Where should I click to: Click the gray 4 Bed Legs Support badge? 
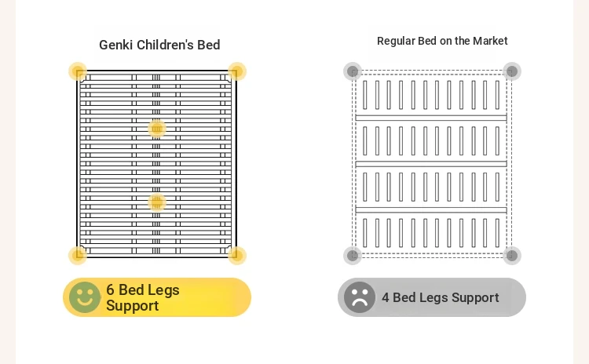tap(432, 297)
